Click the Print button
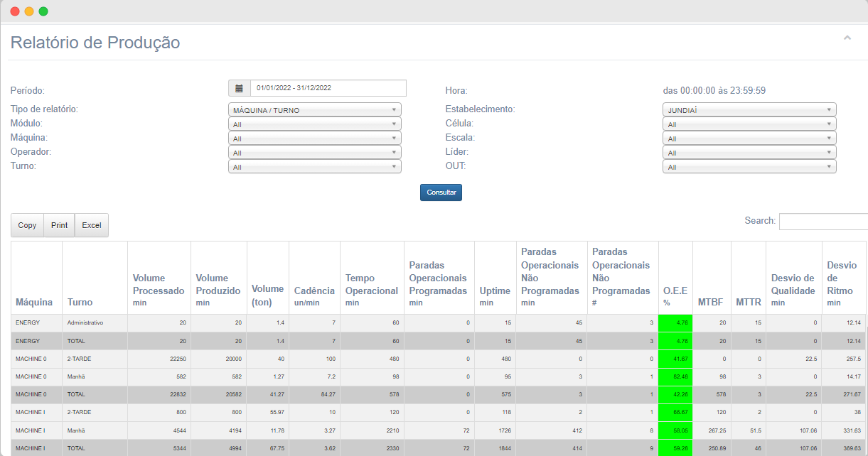Image resolution: width=868 pixels, height=456 pixels. tap(60, 225)
